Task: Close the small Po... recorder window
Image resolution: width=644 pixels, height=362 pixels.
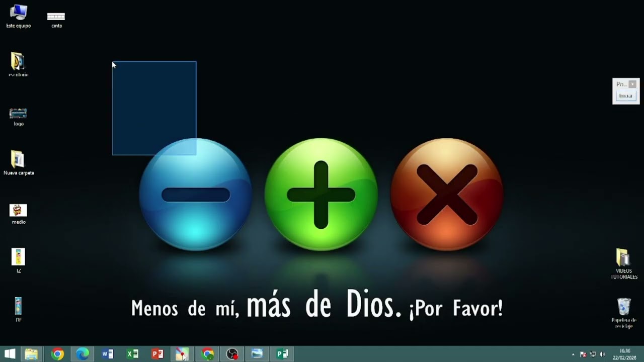Action: (632, 84)
